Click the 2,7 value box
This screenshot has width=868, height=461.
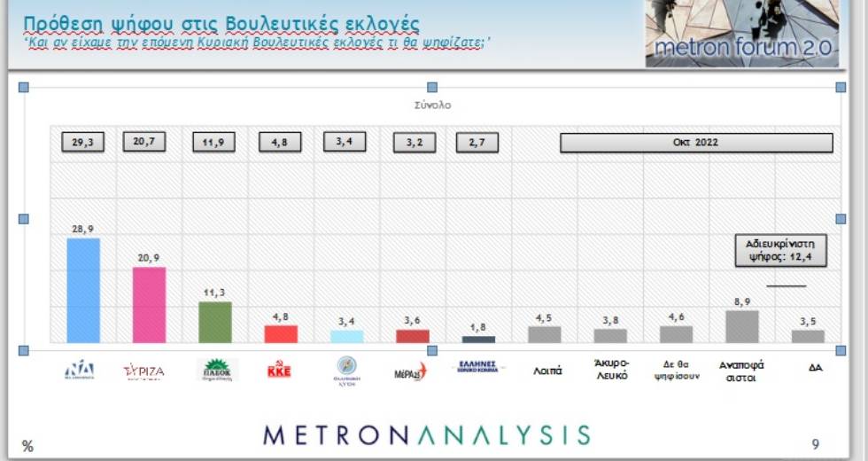[477, 143]
